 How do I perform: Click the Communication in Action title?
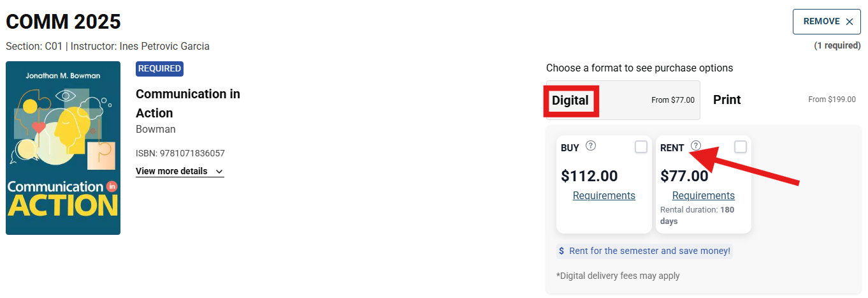[188, 103]
